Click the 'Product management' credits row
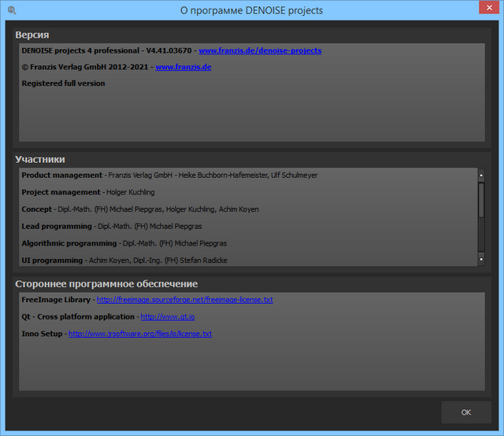This screenshot has height=436, width=504. click(170, 175)
